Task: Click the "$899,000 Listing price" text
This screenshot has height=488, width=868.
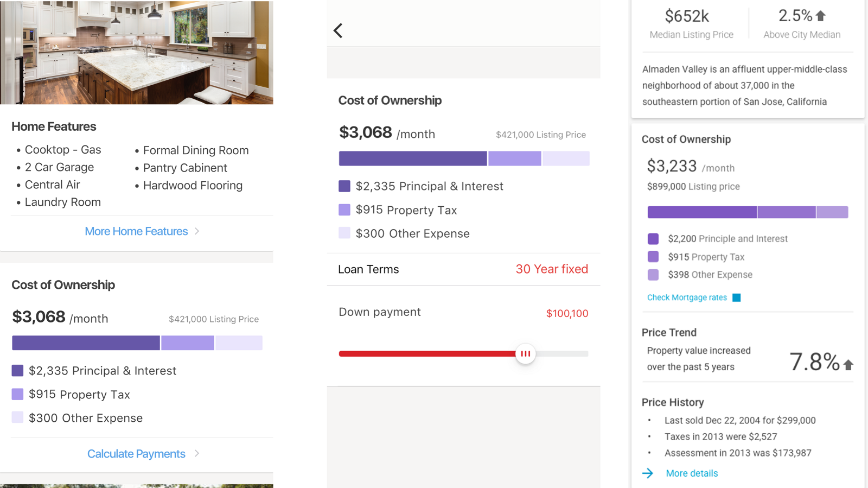Action: (693, 186)
